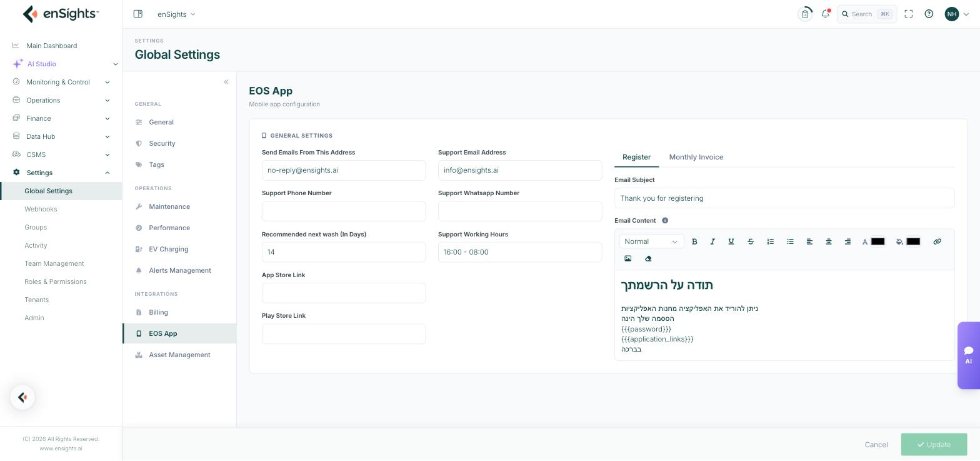The width and height of the screenshot is (980, 461).
Task: Click the Cancel button
Action: [876, 445]
